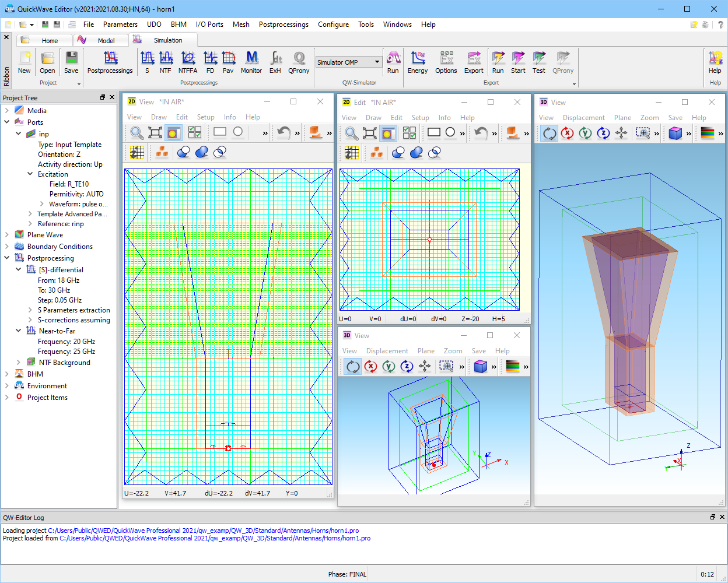Select the NTF postprocessing icon in ribbon

[166, 62]
